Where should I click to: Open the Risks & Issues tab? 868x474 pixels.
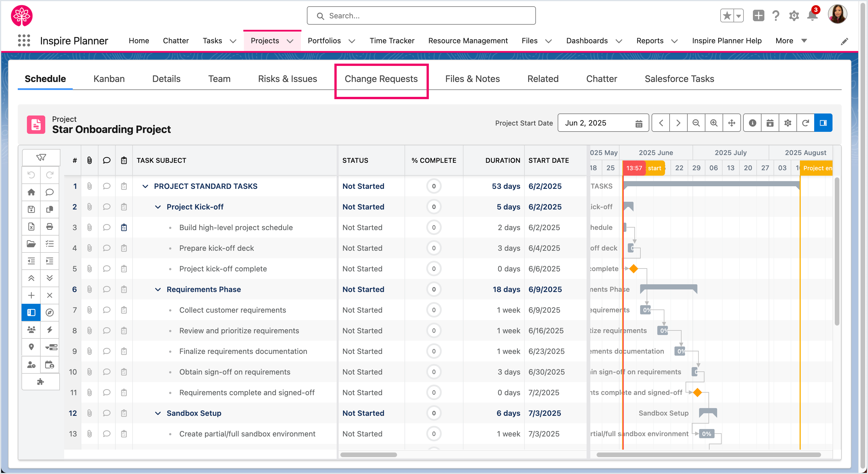click(x=287, y=79)
